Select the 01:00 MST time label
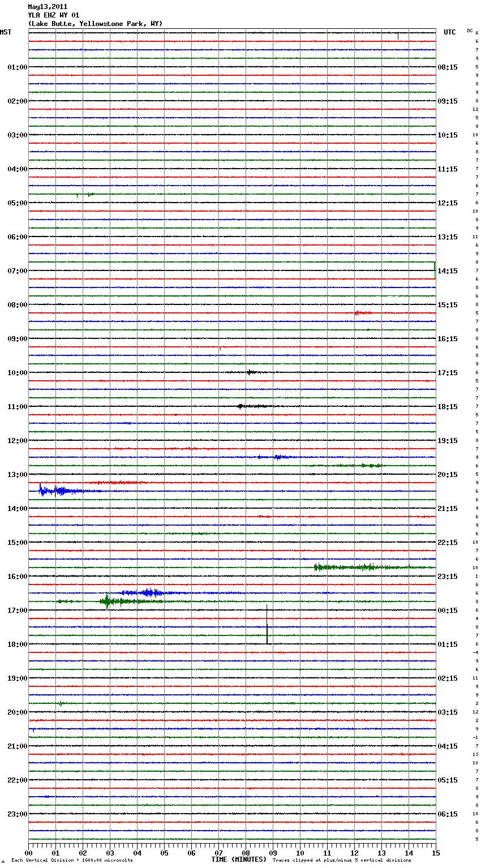 [x=18, y=67]
